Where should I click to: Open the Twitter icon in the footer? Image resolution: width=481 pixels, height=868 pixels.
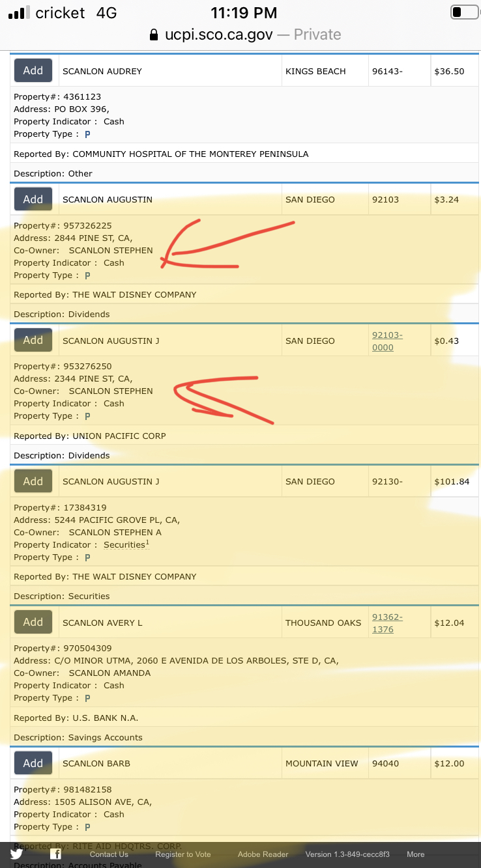[16, 854]
